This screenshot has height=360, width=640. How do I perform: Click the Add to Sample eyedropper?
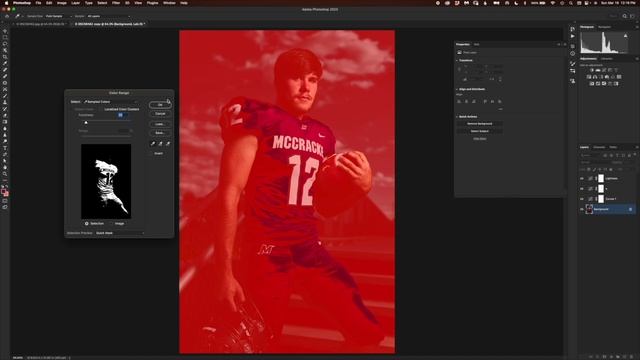click(160, 144)
